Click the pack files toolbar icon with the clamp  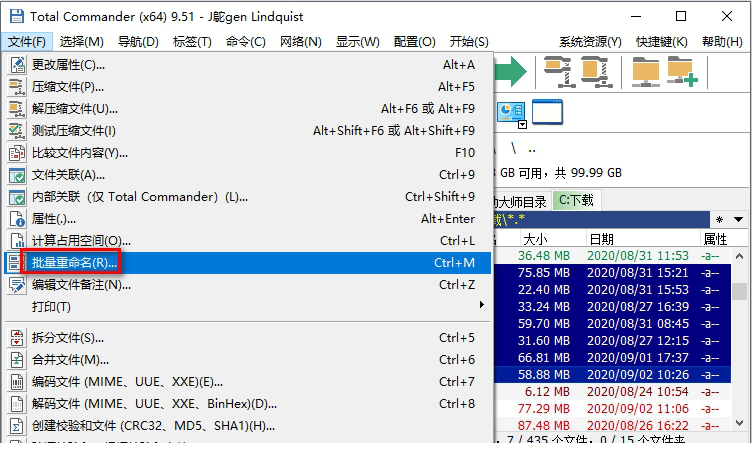click(x=559, y=72)
